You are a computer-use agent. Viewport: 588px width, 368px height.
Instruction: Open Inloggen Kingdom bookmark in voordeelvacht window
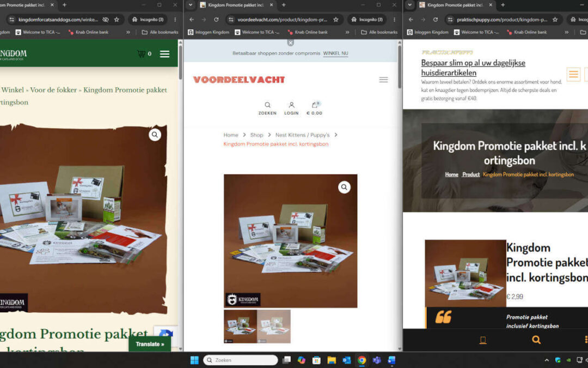(x=209, y=32)
